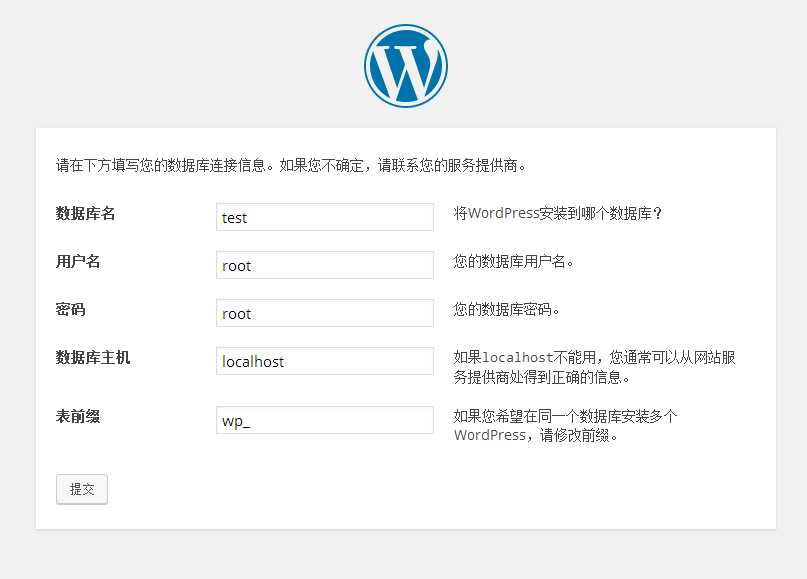Click the WordPress logo at the top
807x579 pixels.
coord(404,64)
